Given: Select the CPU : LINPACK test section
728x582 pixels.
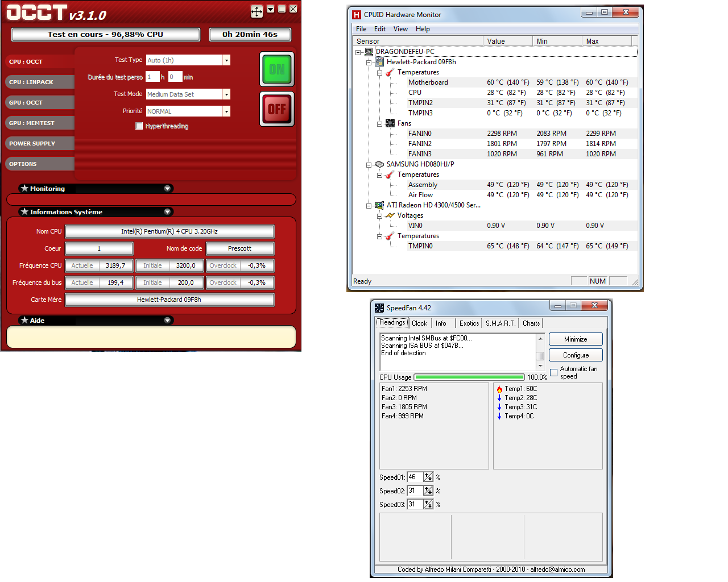Looking at the screenshot, I should [40, 82].
